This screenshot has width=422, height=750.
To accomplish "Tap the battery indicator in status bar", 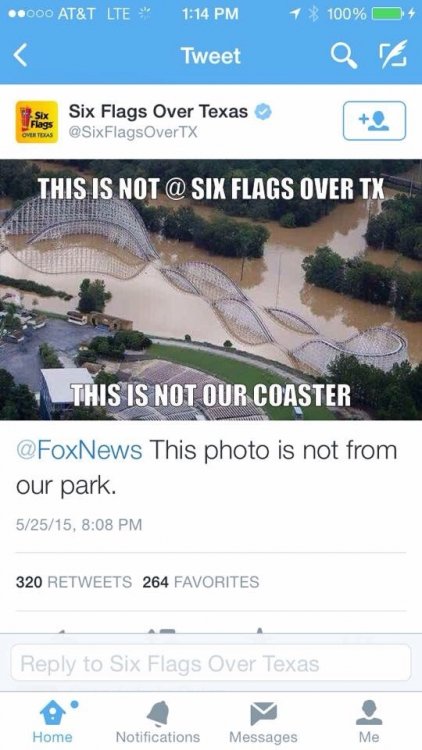I will 387,14.
